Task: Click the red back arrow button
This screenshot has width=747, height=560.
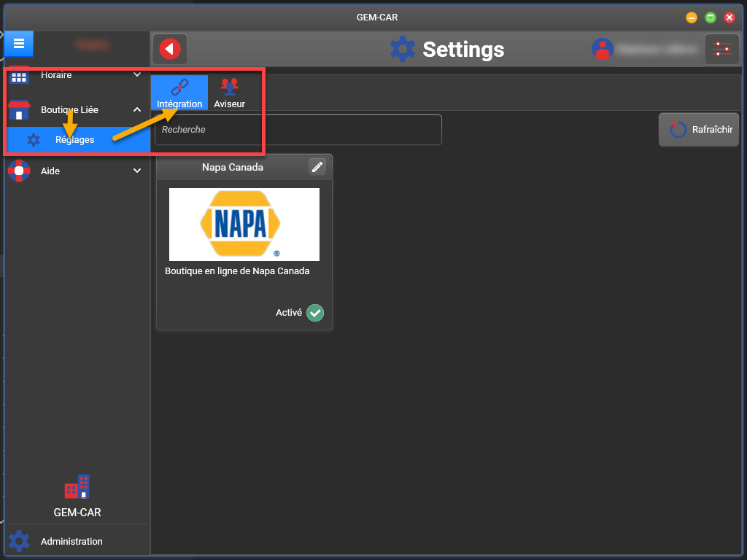Action: pos(170,49)
